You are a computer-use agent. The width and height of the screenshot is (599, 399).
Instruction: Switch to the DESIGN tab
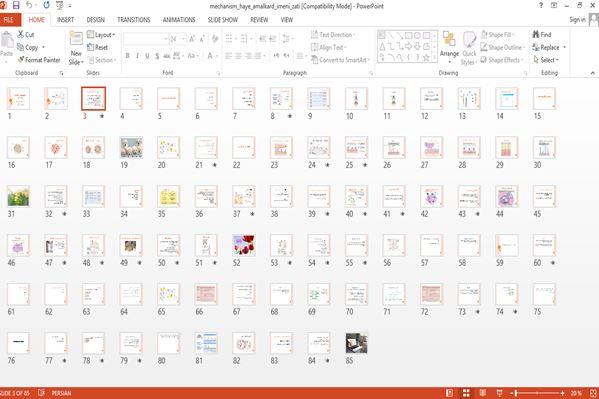point(96,20)
